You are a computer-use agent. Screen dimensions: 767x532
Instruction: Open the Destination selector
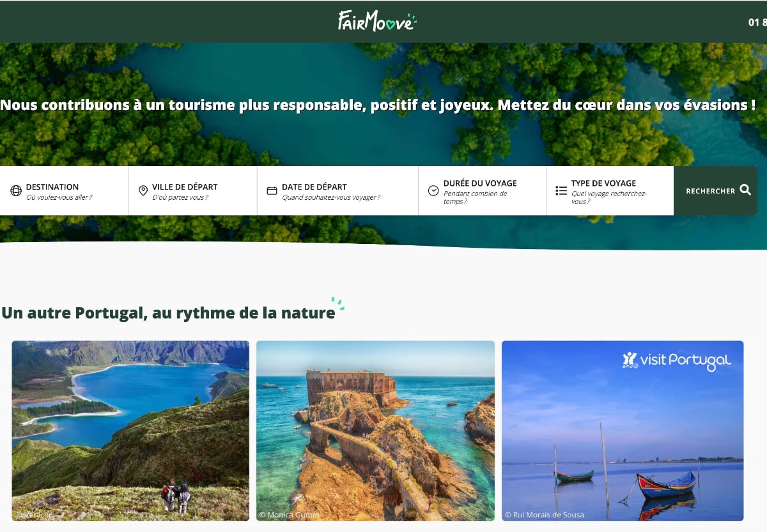pyautogui.click(x=64, y=191)
